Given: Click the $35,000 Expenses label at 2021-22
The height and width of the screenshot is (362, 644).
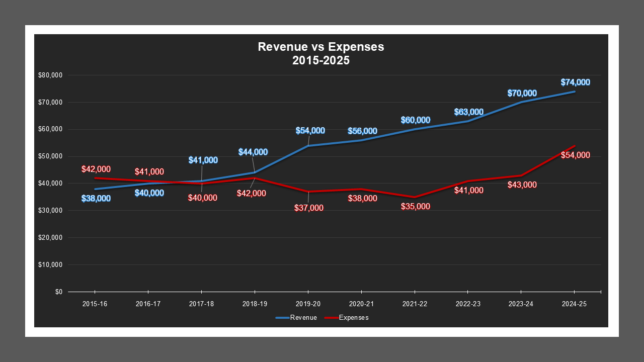Looking at the screenshot, I should (x=415, y=206).
